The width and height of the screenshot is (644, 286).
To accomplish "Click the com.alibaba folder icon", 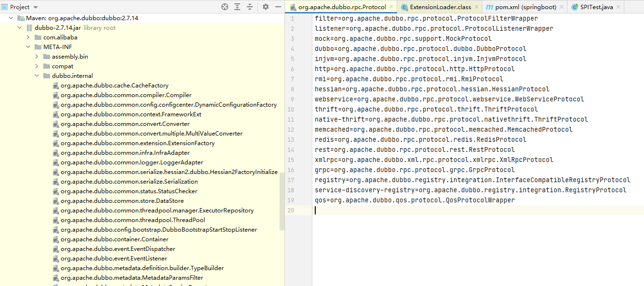I will coord(38,37).
